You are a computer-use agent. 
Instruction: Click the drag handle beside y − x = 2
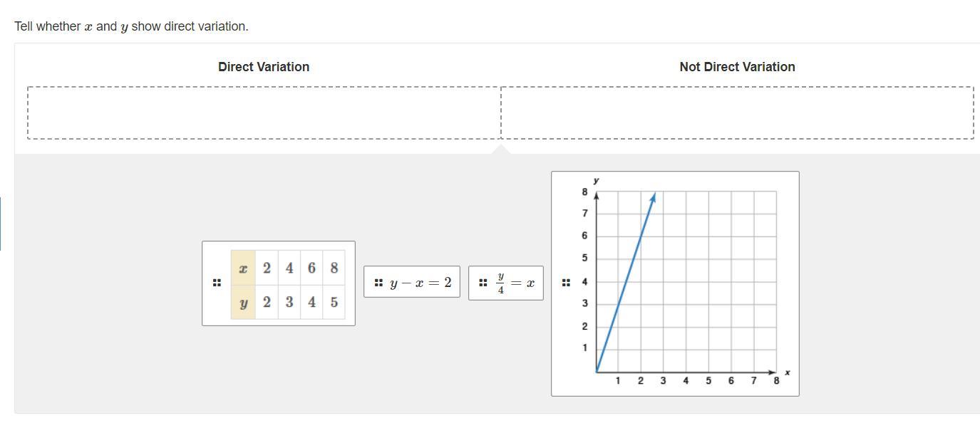click(378, 283)
